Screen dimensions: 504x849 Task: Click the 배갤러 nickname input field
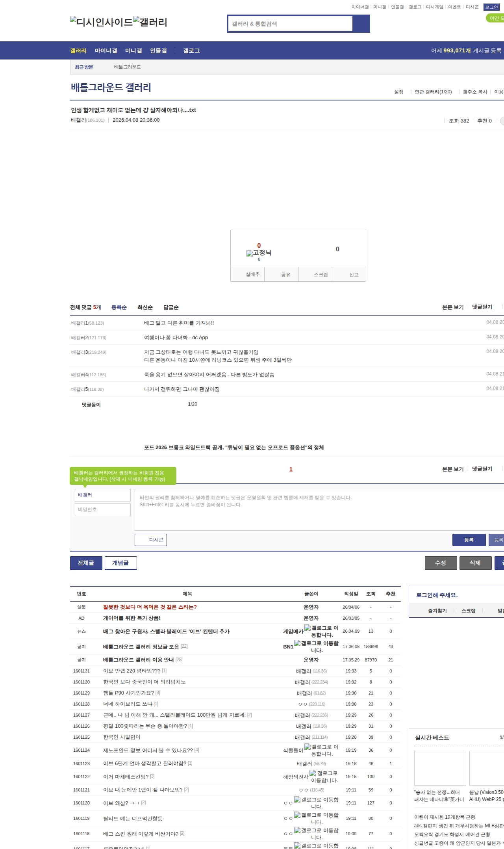[103, 495]
